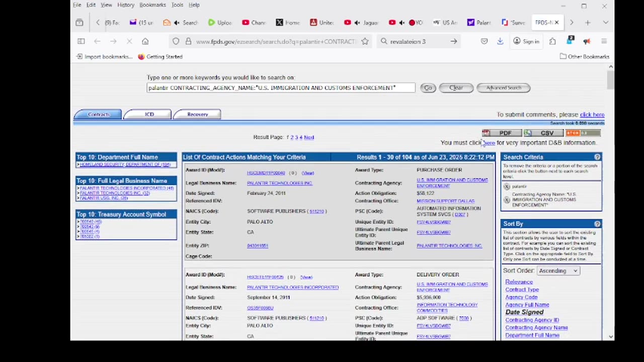The height and width of the screenshot is (362, 644).
Task: Open the Help menu
Action: pyautogui.click(x=194, y=5)
